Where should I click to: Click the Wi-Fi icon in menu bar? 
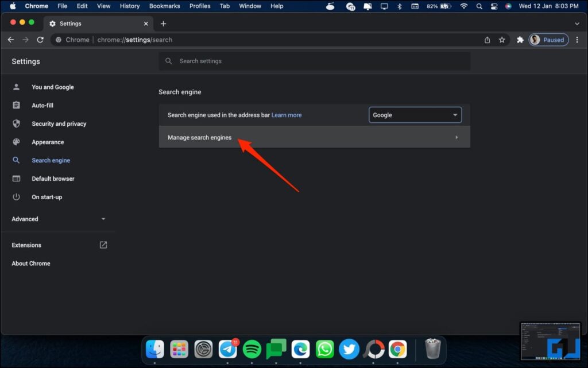tap(464, 6)
